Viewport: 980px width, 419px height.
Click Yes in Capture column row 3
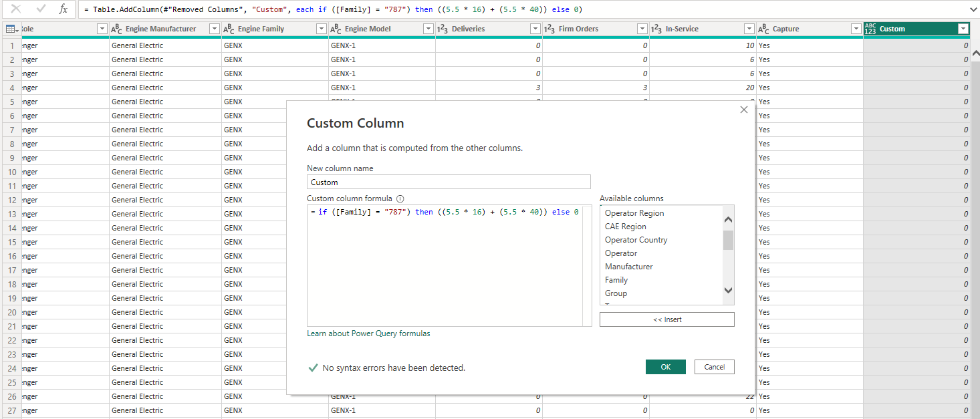pos(764,74)
